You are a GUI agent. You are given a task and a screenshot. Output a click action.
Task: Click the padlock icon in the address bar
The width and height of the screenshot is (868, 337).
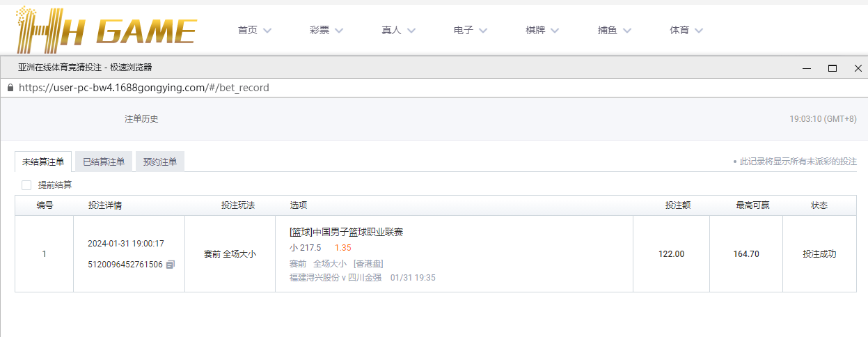click(10, 88)
